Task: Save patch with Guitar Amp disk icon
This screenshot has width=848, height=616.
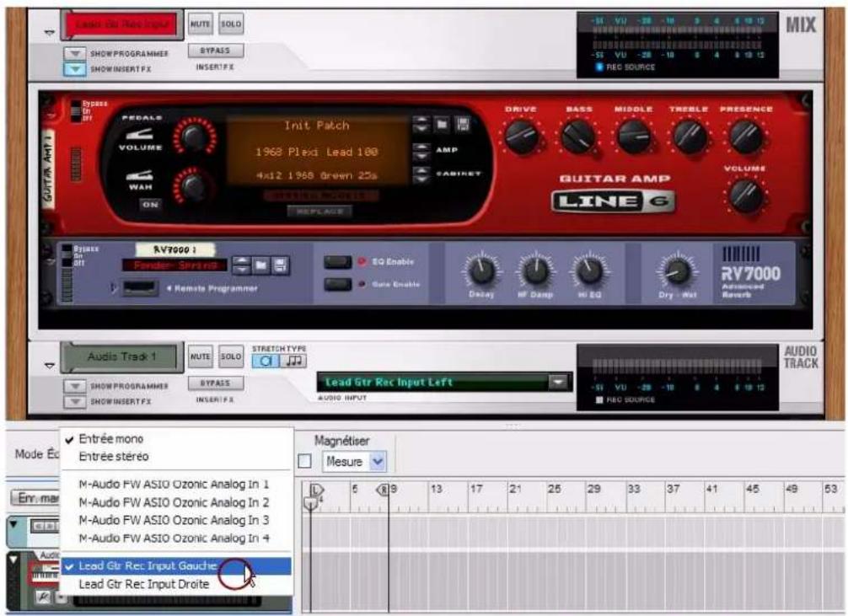Action: pos(463,125)
